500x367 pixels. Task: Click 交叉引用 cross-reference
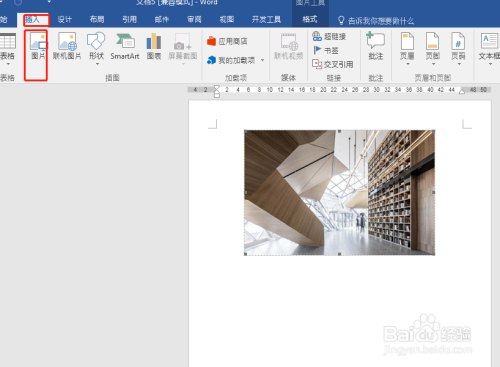click(332, 64)
